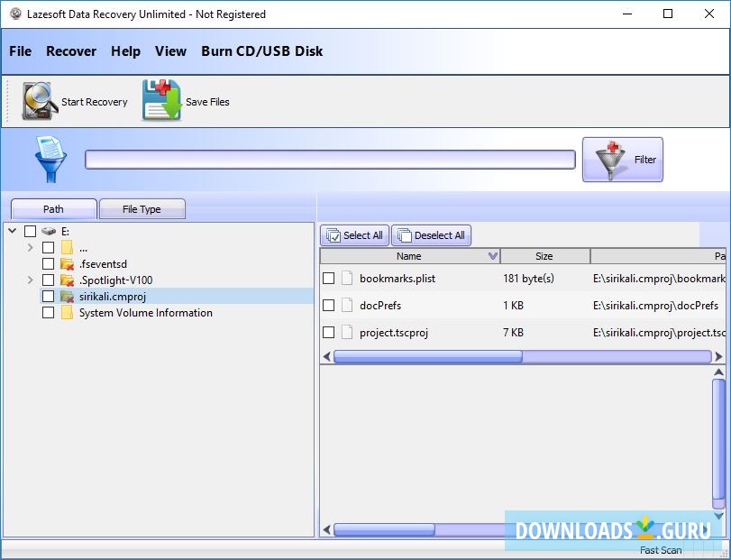Click the Deselect All button

point(431,235)
